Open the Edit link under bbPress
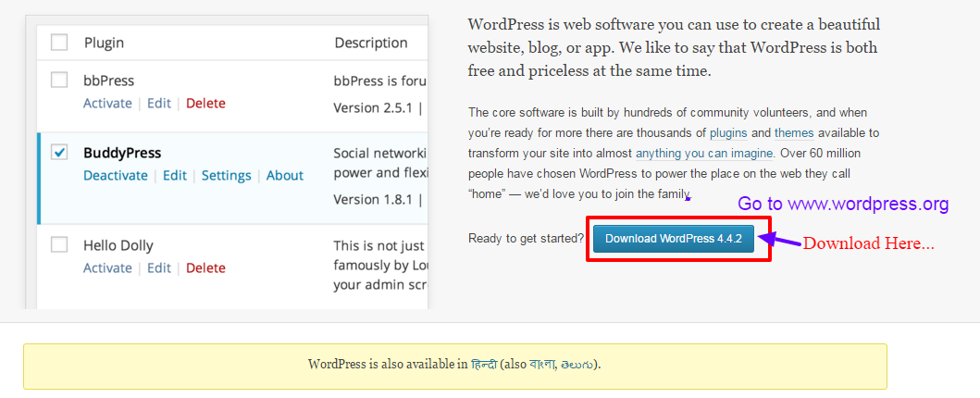This screenshot has width=980, height=398. (x=159, y=103)
